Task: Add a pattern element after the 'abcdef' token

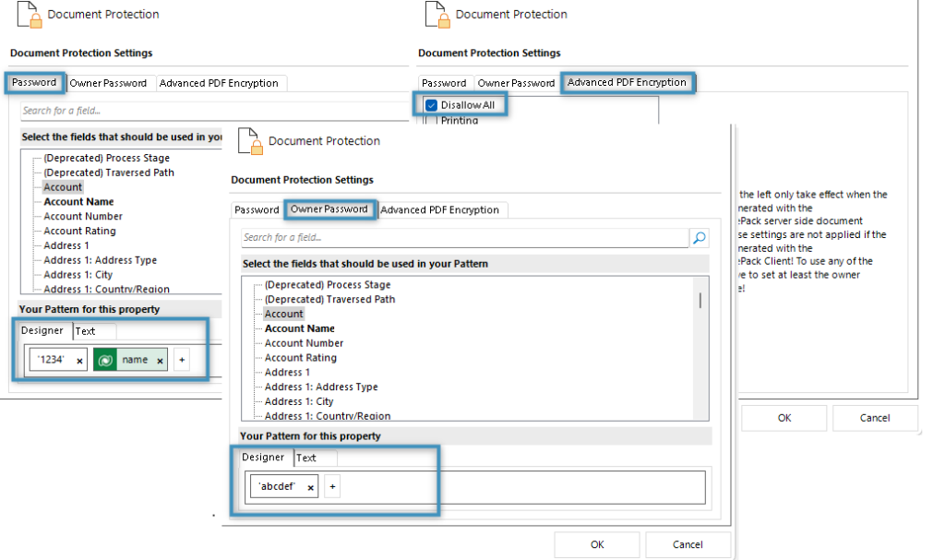Action: click(332, 486)
